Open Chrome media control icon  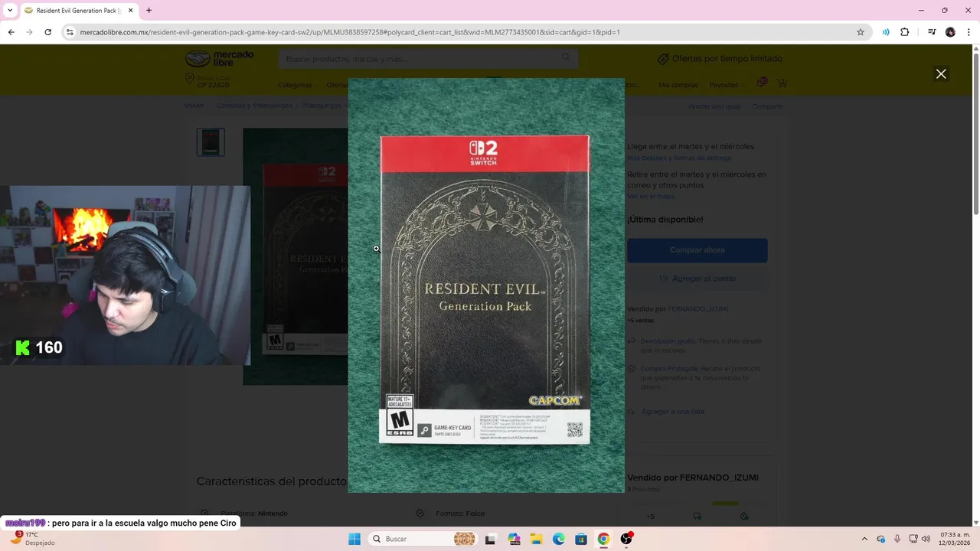pos(932,32)
